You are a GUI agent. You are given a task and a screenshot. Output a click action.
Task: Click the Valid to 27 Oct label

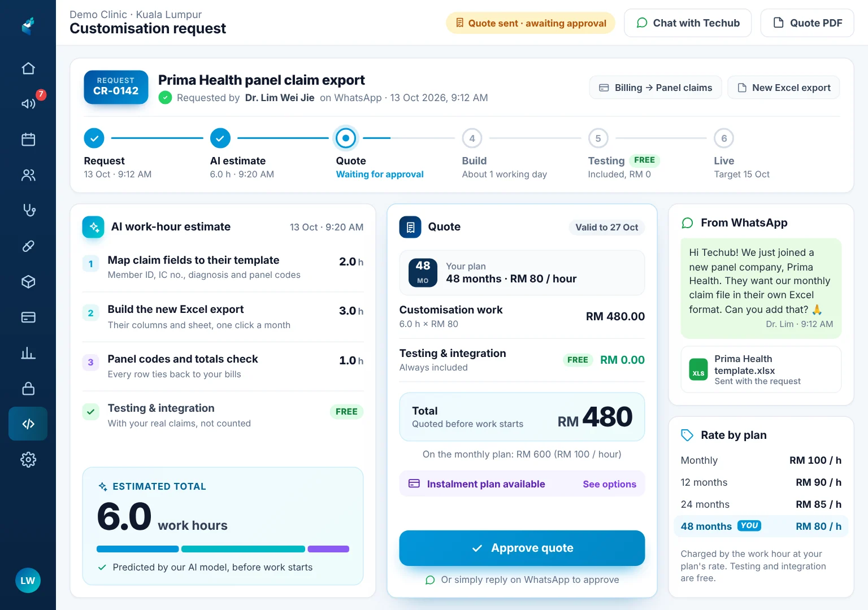click(606, 228)
